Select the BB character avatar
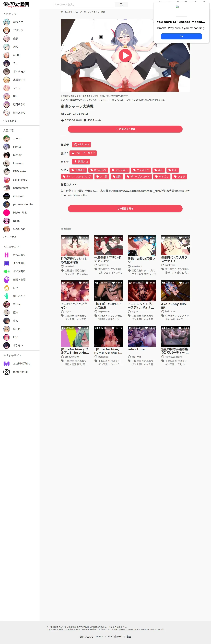Viewport: 211px width, 644px height. [x=7, y=96]
